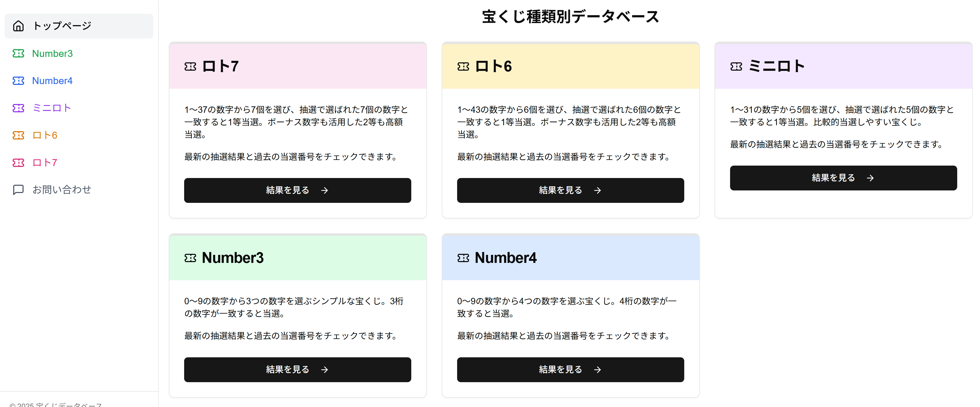
Task: Select the green ticket icon beside Number3
Action: pyautogui.click(x=18, y=53)
